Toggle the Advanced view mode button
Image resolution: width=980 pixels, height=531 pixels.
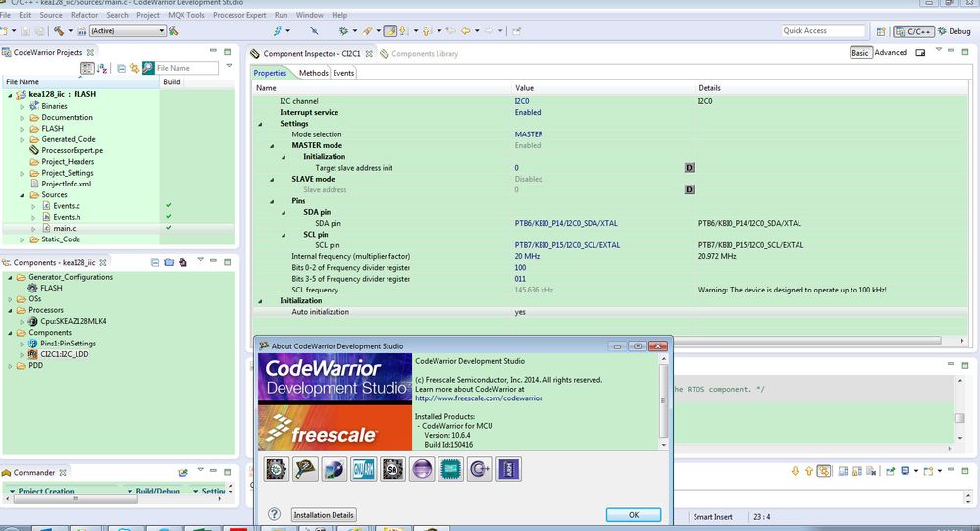pyautogui.click(x=891, y=53)
